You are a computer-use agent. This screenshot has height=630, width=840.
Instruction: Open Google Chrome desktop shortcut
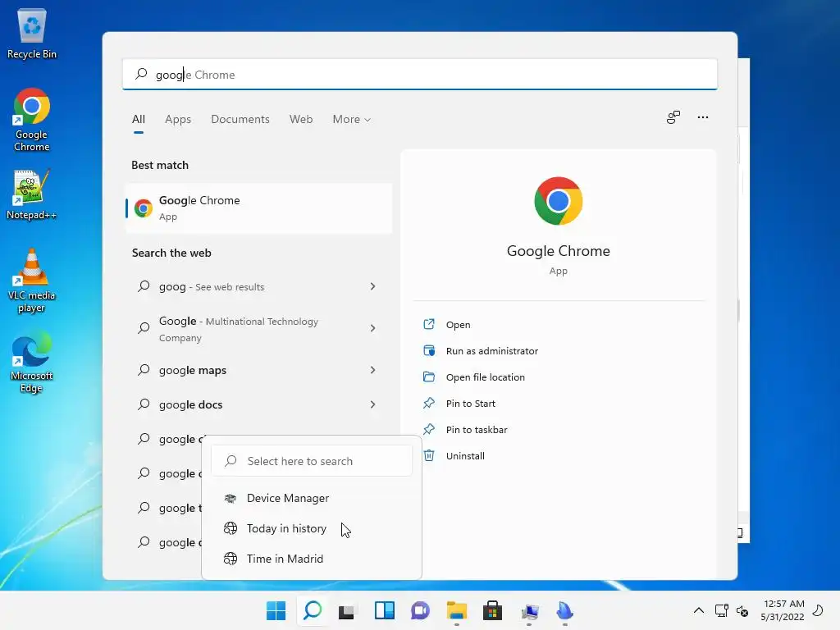[32, 120]
